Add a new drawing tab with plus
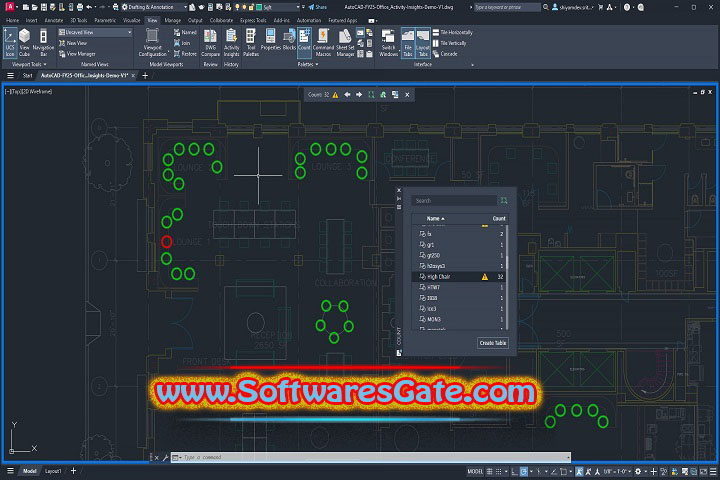Screen dimensions: 720x480 point(145,75)
